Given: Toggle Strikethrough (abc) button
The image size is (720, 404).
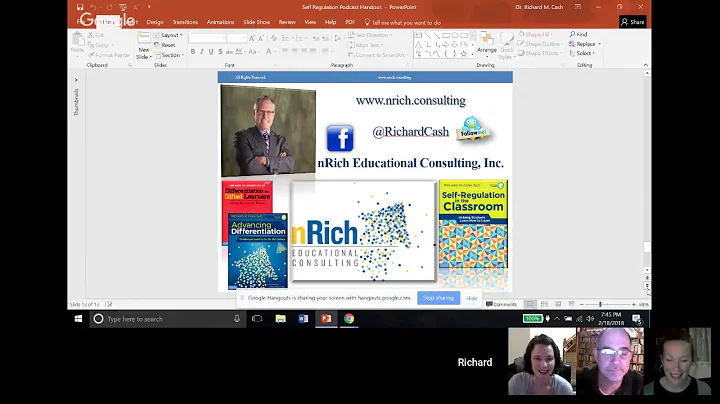Looking at the screenshot, I should point(230,51).
